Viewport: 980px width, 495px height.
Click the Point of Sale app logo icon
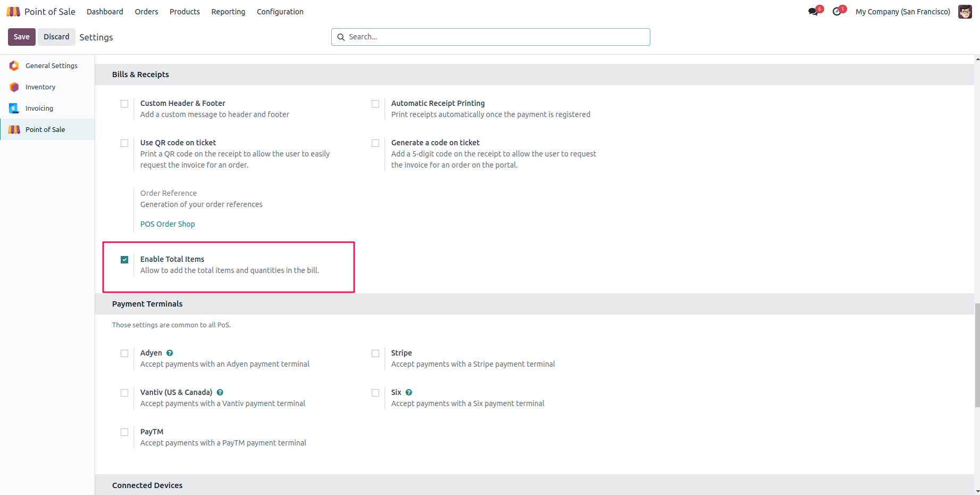pos(13,12)
